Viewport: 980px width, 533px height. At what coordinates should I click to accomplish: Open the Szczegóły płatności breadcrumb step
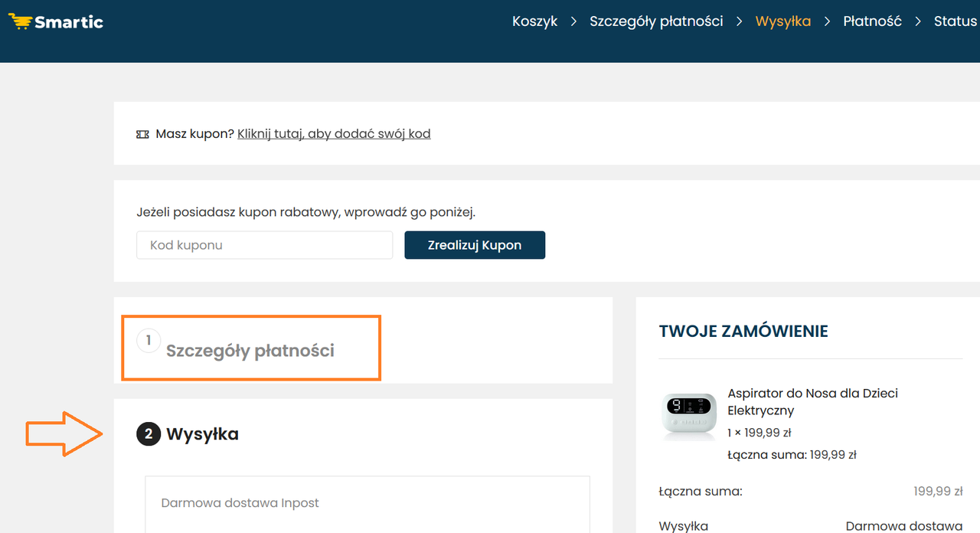(656, 21)
